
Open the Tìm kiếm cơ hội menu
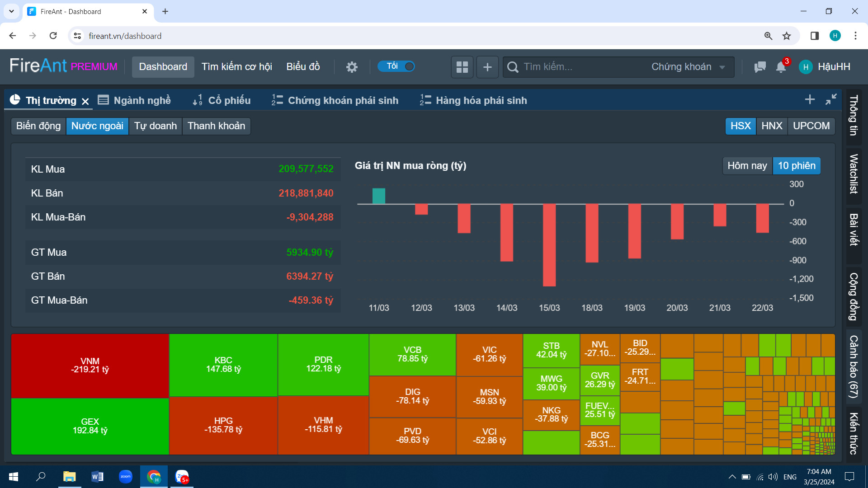(236, 67)
